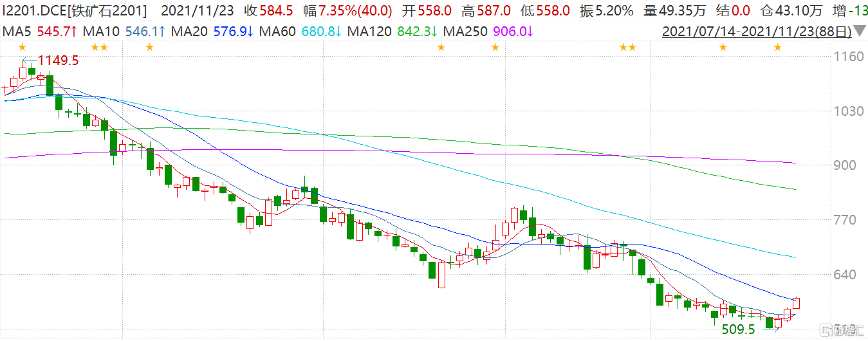Click the settlement value 结 0.0

tap(734, 11)
